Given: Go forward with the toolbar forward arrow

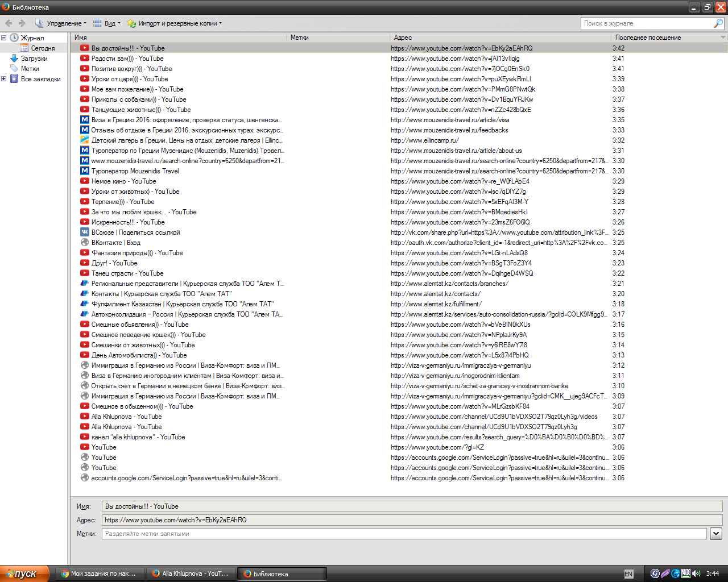Looking at the screenshot, I should 22,23.
